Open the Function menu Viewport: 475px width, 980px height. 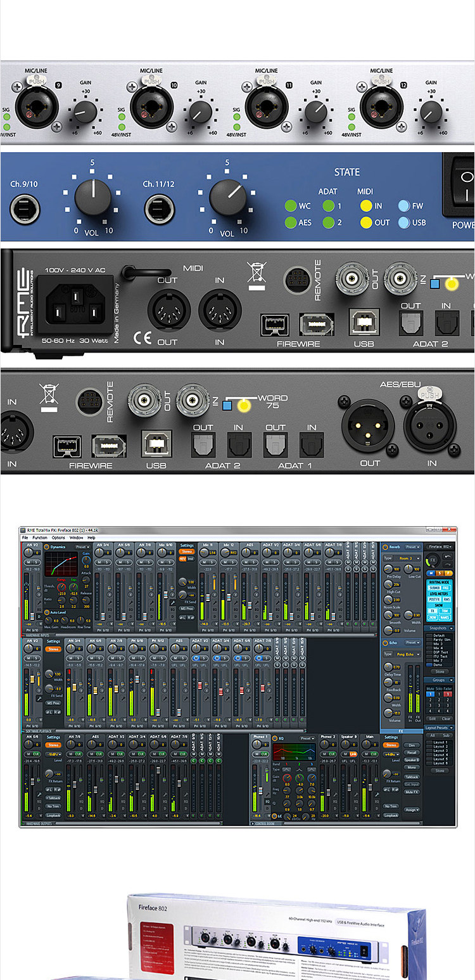pyautogui.click(x=40, y=538)
